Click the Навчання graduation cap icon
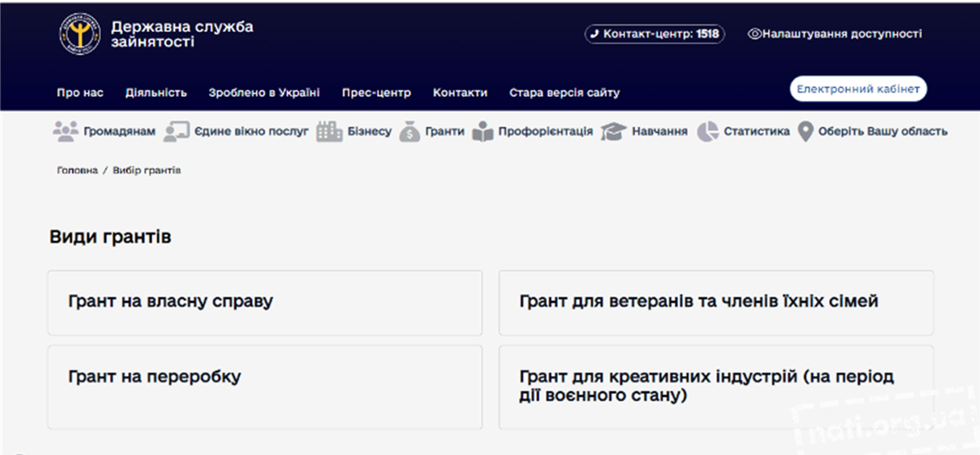 613,132
